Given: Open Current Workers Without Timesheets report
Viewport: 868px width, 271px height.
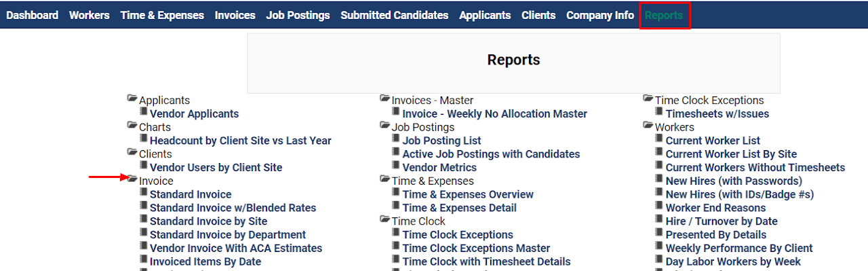Looking at the screenshot, I should (755, 168).
